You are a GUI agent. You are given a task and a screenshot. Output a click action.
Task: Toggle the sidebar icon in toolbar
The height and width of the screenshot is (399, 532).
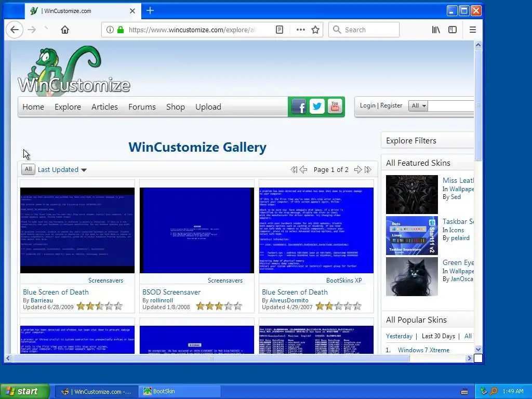coord(453,30)
